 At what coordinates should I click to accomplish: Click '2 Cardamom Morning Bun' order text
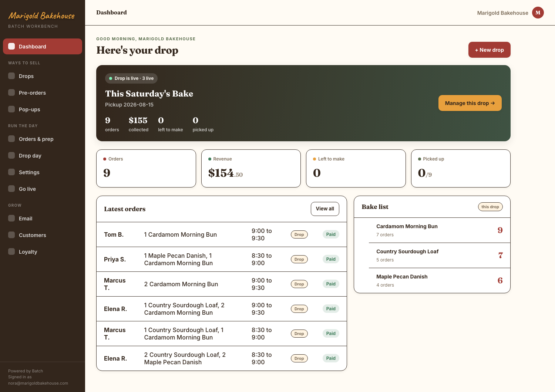(x=181, y=284)
